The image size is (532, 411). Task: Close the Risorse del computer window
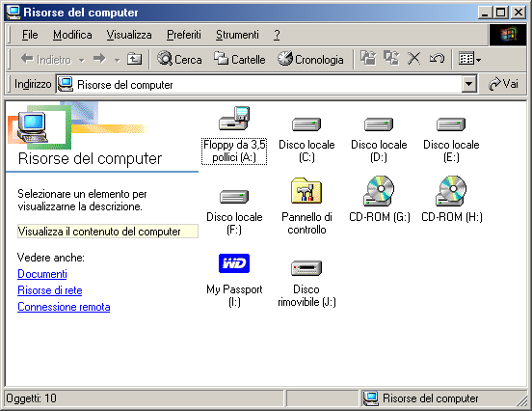click(519, 13)
